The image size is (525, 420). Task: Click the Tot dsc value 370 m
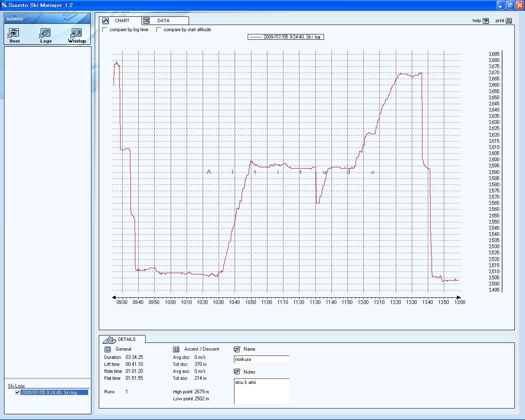(201, 364)
